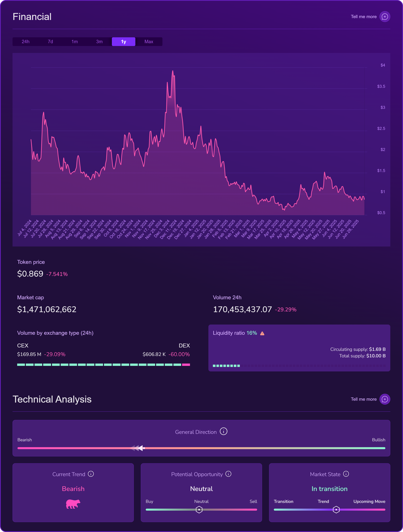Image resolution: width=403 pixels, height=532 pixels.
Task: Click Volume 24h value 170,453,437.07
Action: coord(242,309)
